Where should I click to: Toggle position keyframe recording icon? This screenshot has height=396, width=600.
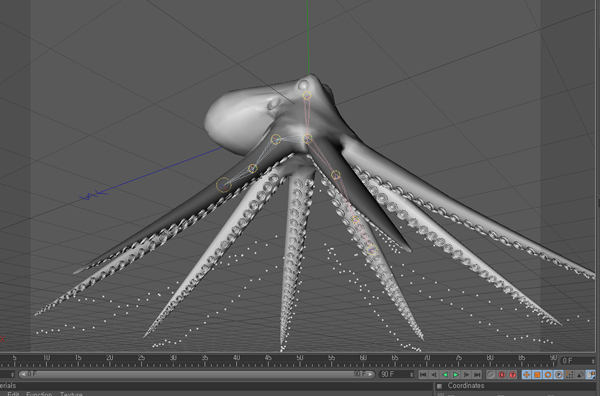coord(527,375)
